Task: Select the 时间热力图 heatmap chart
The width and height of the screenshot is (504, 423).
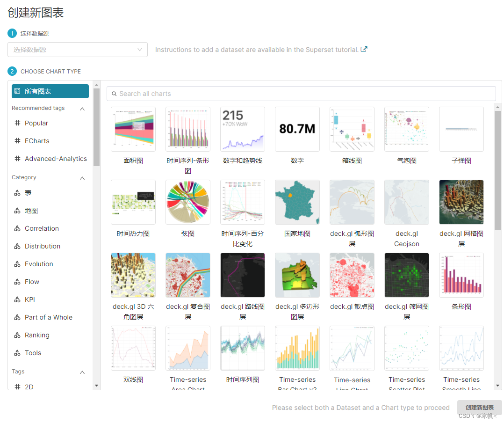Action: (x=133, y=202)
